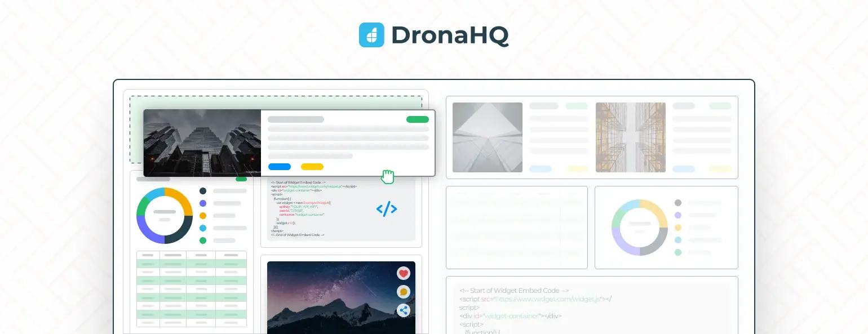Select the blue code brackets icon
This screenshot has height=334, width=868.
pyautogui.click(x=387, y=209)
